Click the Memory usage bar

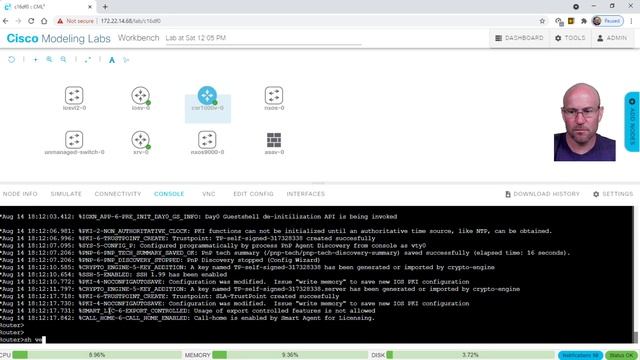pos(290,355)
